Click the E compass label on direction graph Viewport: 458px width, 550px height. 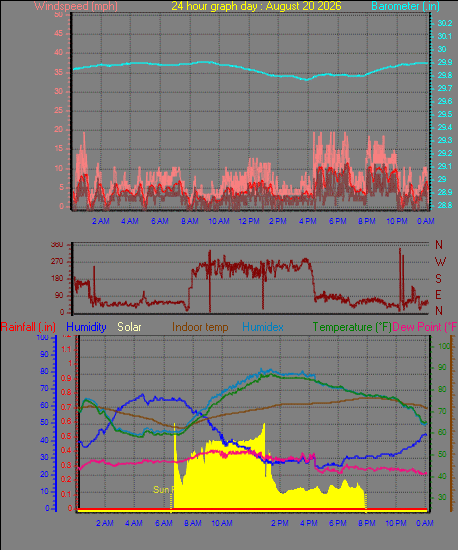438,295
